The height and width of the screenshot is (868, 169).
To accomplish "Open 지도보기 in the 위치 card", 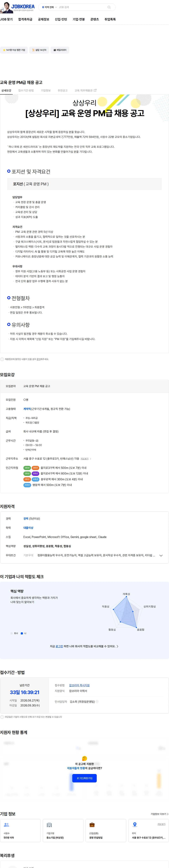I will tap(161, 824).
